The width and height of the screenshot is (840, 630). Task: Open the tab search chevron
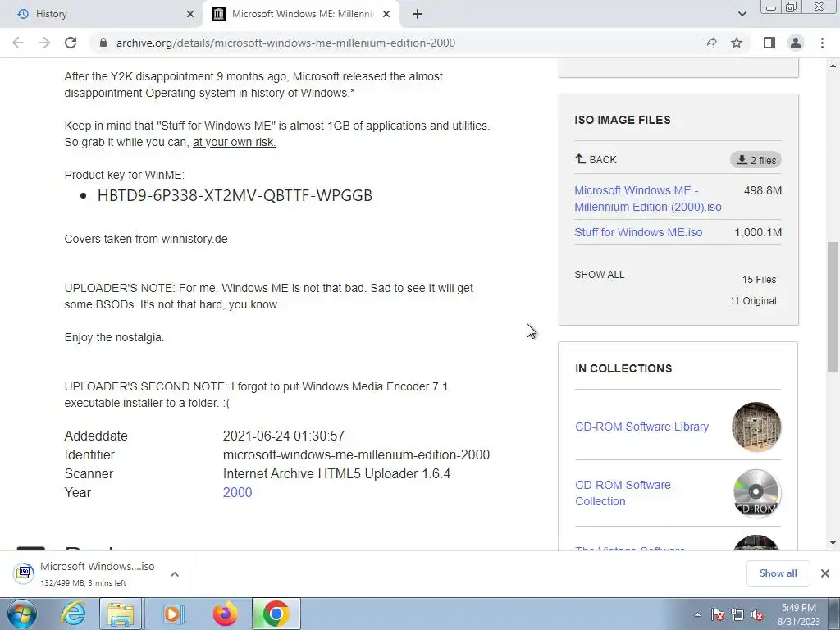coord(742,14)
